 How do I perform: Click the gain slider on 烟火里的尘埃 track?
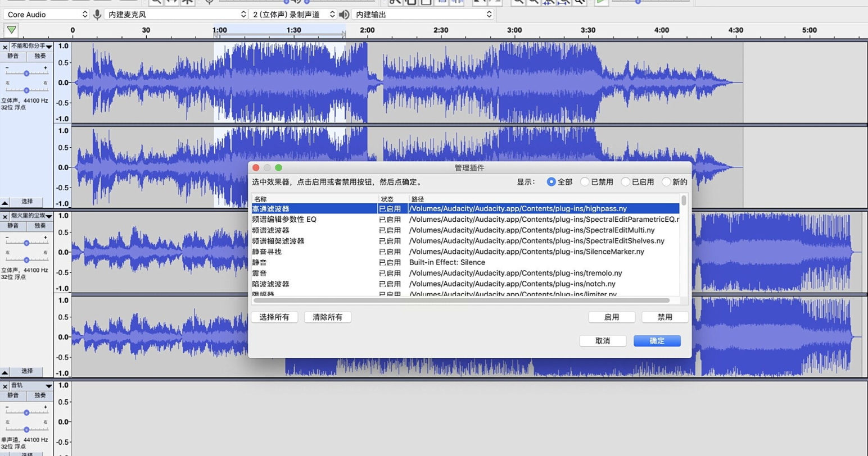pyautogui.click(x=26, y=243)
